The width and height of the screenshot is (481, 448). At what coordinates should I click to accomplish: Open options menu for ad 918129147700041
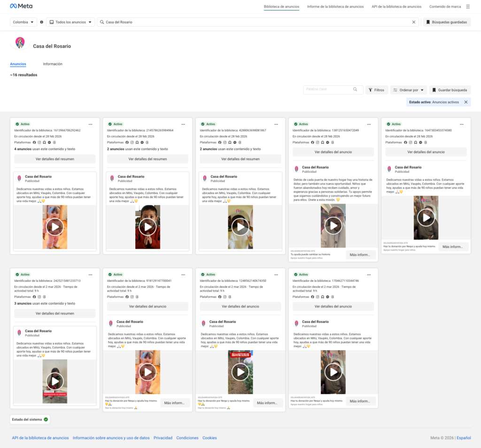tap(183, 275)
